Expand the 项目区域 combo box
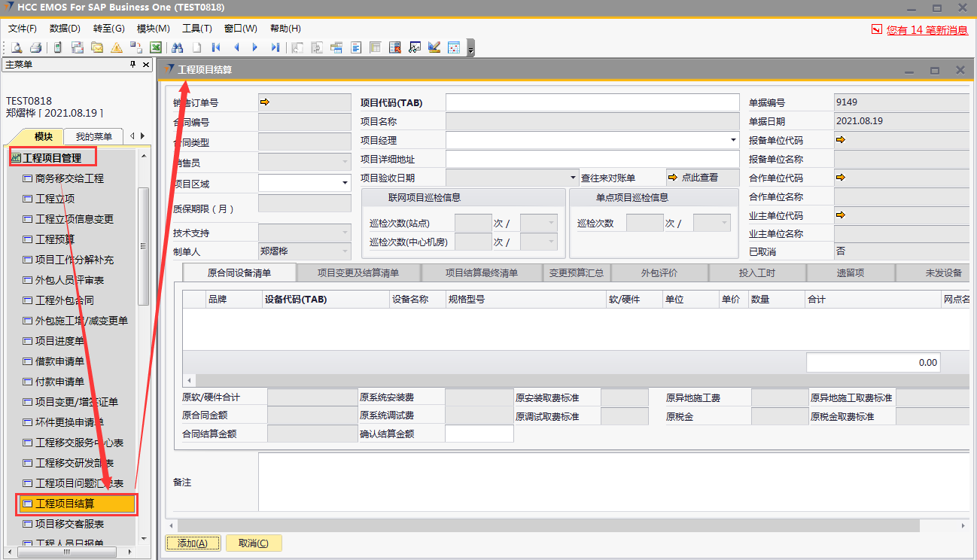Screen dimensions: 977x560 coord(345,183)
